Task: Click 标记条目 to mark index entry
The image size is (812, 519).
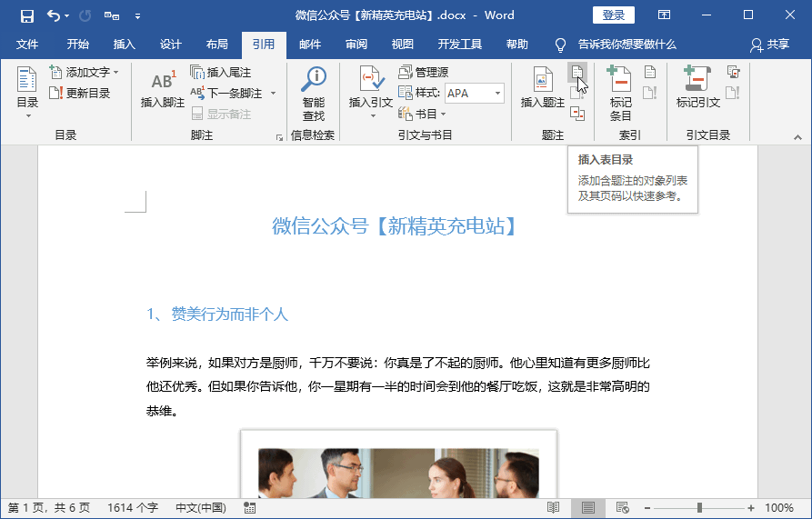Action: pos(620,93)
